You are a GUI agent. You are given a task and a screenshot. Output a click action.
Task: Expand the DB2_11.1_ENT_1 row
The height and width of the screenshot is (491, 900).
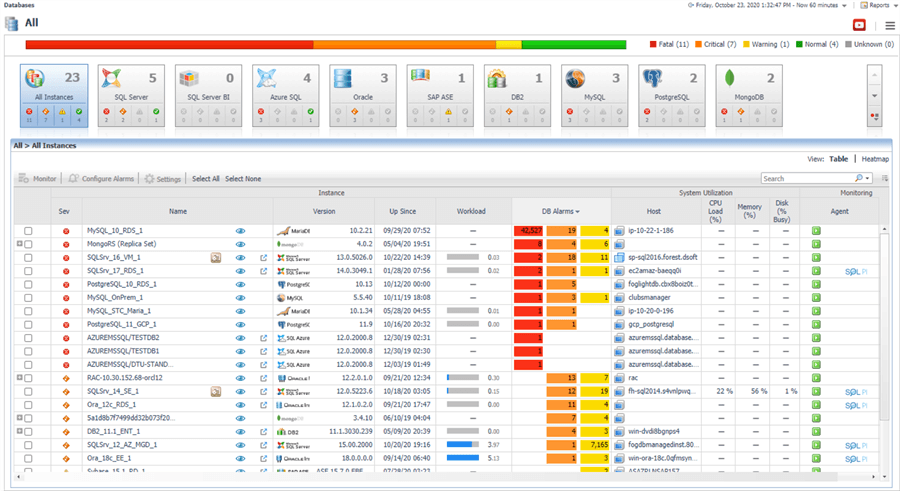[20, 431]
